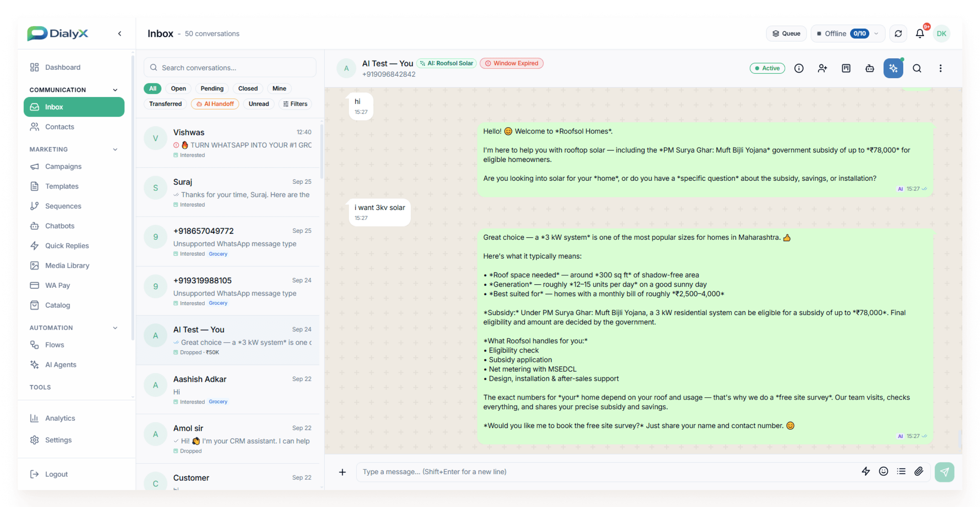Send the message with the paper plane button
This screenshot has height=507, width=980.
coord(944,472)
